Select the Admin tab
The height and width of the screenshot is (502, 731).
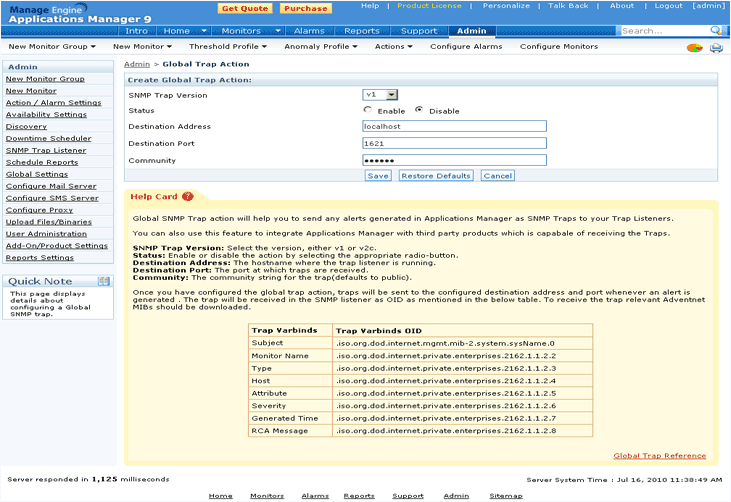click(x=471, y=31)
